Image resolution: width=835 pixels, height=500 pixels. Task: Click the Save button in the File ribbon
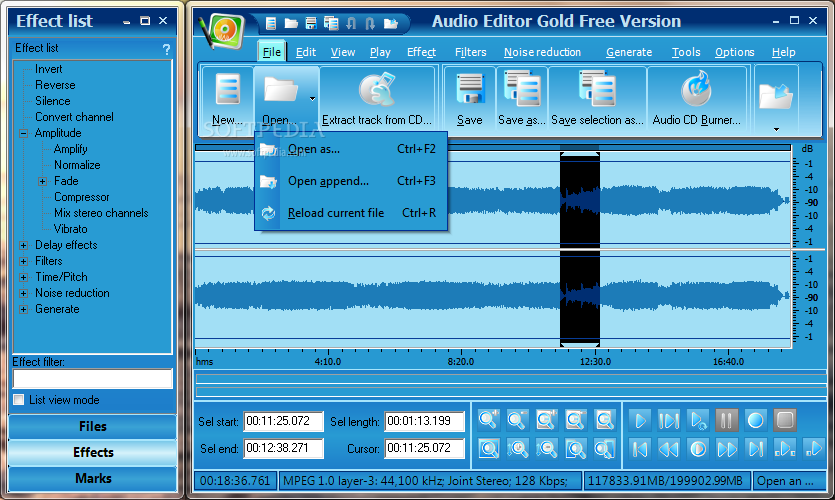point(469,100)
